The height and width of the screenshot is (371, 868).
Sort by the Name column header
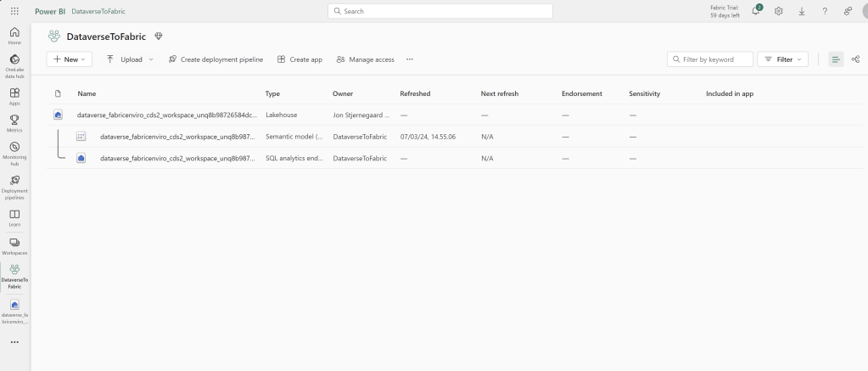coord(86,93)
